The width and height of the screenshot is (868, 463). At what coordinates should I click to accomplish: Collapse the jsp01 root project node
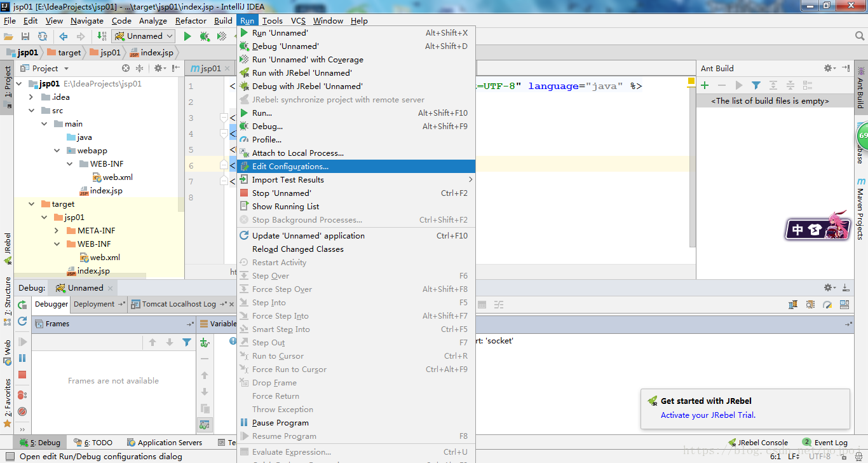click(18, 83)
